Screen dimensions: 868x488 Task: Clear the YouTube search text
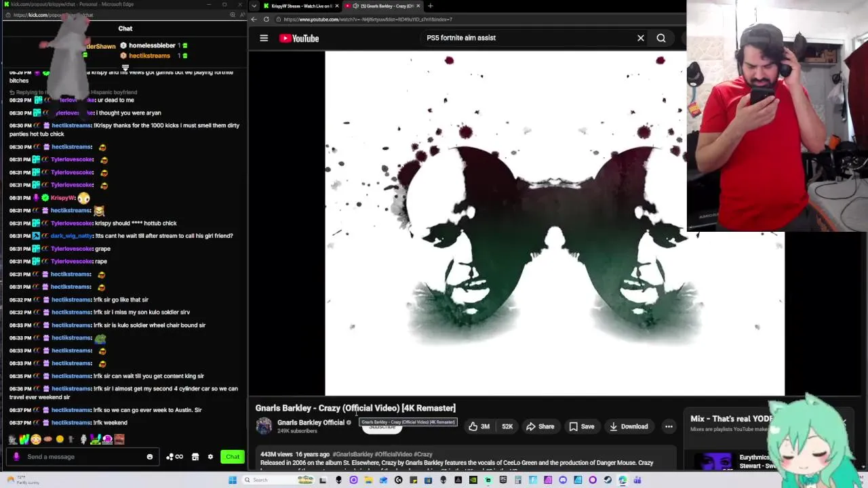click(640, 38)
